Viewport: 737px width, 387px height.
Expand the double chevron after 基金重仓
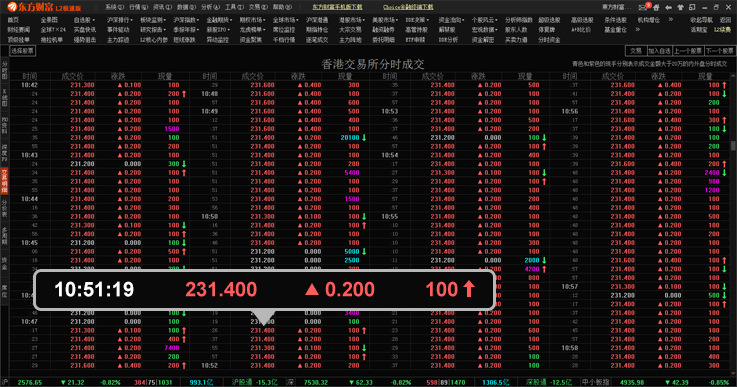[638, 30]
